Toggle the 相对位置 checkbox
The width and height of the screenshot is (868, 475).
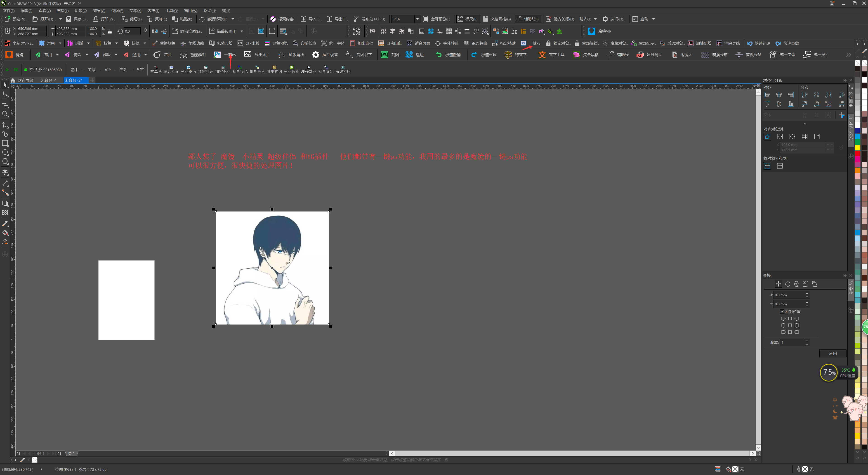[782, 311]
